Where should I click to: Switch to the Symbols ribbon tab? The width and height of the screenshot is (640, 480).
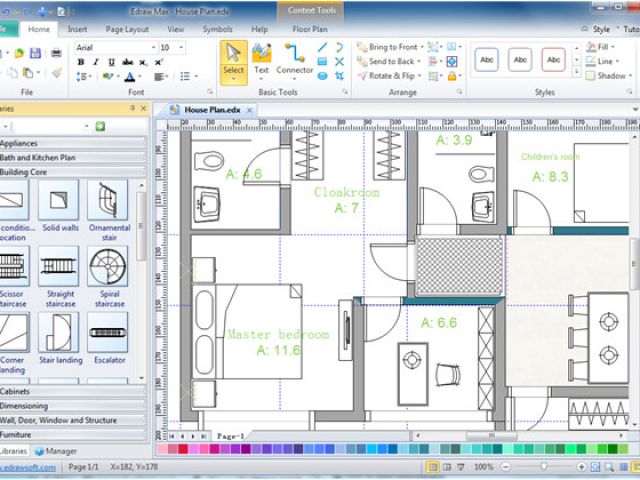click(217, 30)
